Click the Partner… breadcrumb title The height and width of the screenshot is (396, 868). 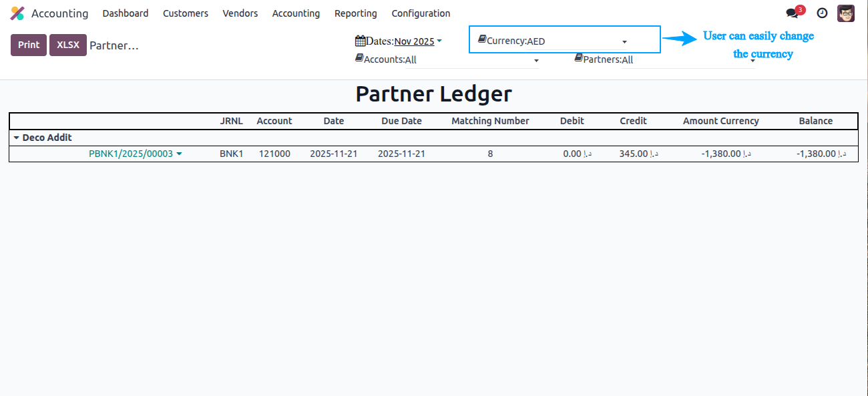click(114, 45)
